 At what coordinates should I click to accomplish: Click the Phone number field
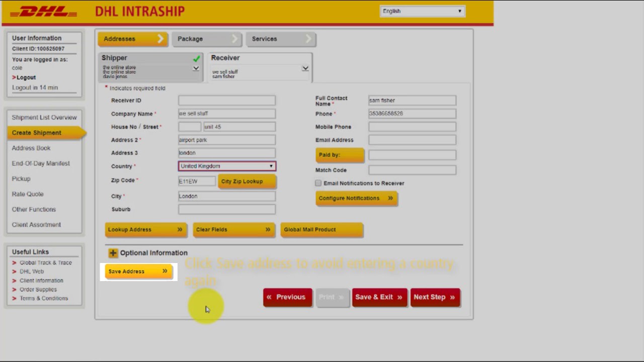(x=413, y=114)
